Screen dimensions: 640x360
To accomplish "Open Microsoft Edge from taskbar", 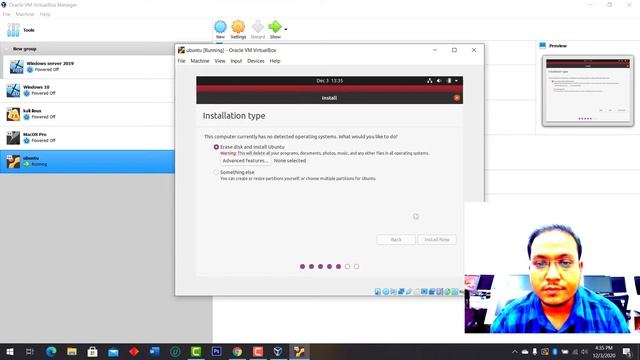I will (51, 351).
